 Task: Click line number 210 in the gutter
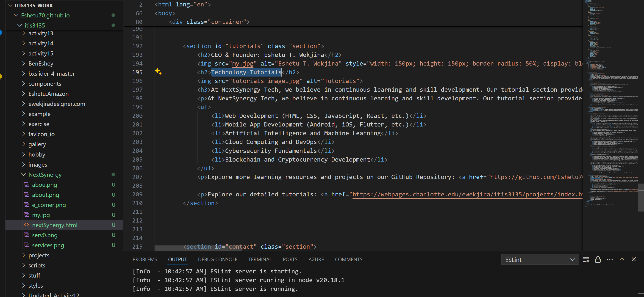coord(137,203)
